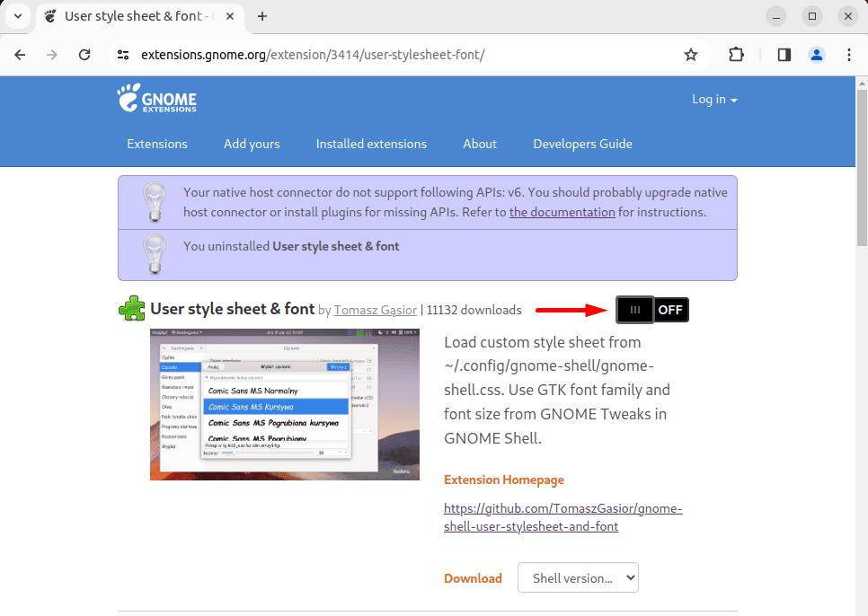Open the Add yours nav item
This screenshot has height=616, width=868.
[x=252, y=144]
